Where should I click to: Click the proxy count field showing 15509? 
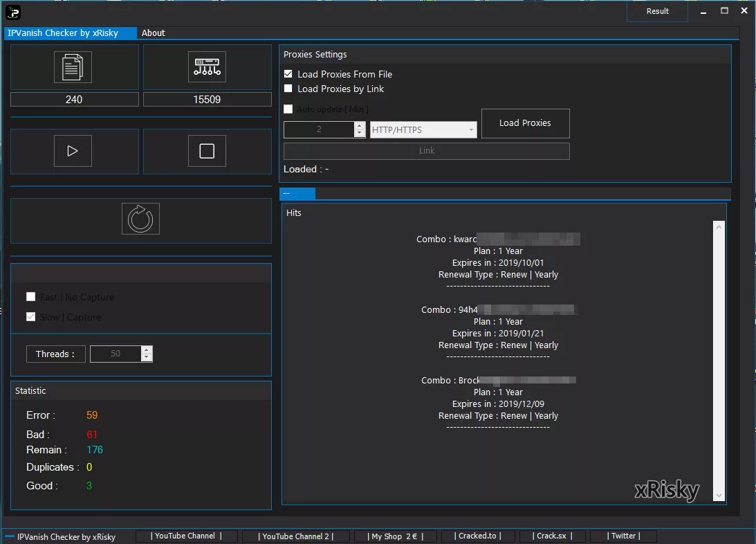point(208,100)
